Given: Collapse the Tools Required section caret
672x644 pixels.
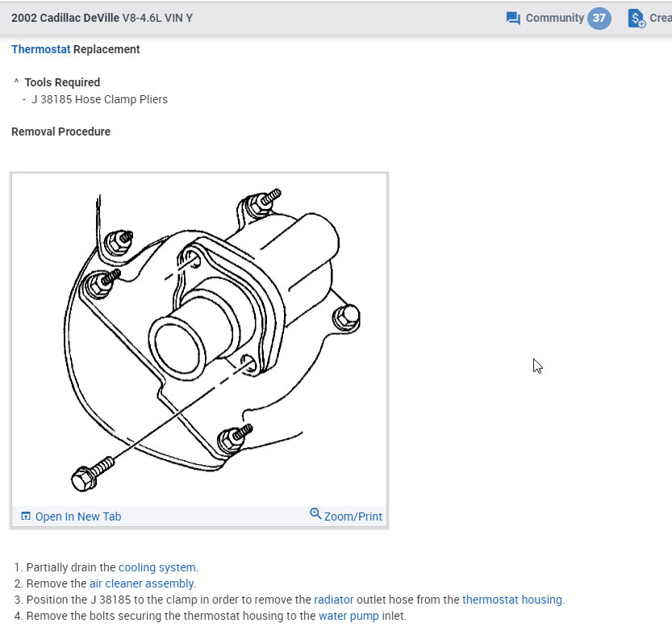Looking at the screenshot, I should tap(16, 81).
